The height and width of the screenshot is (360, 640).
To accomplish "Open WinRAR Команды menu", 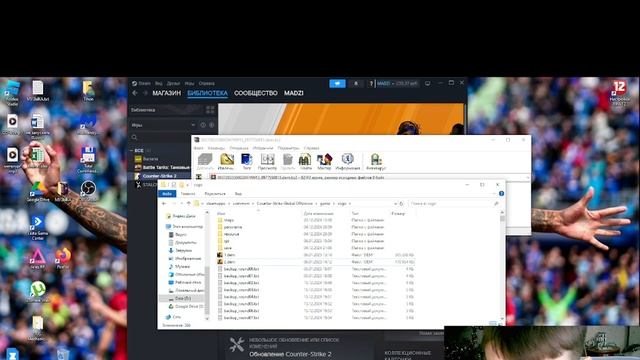I will (x=216, y=148).
